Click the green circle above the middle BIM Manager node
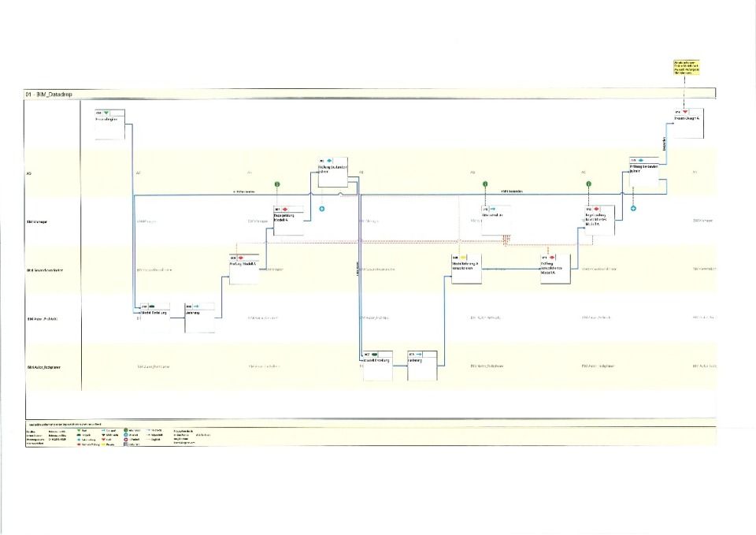The height and width of the screenshot is (535, 756). pyautogui.click(x=485, y=184)
